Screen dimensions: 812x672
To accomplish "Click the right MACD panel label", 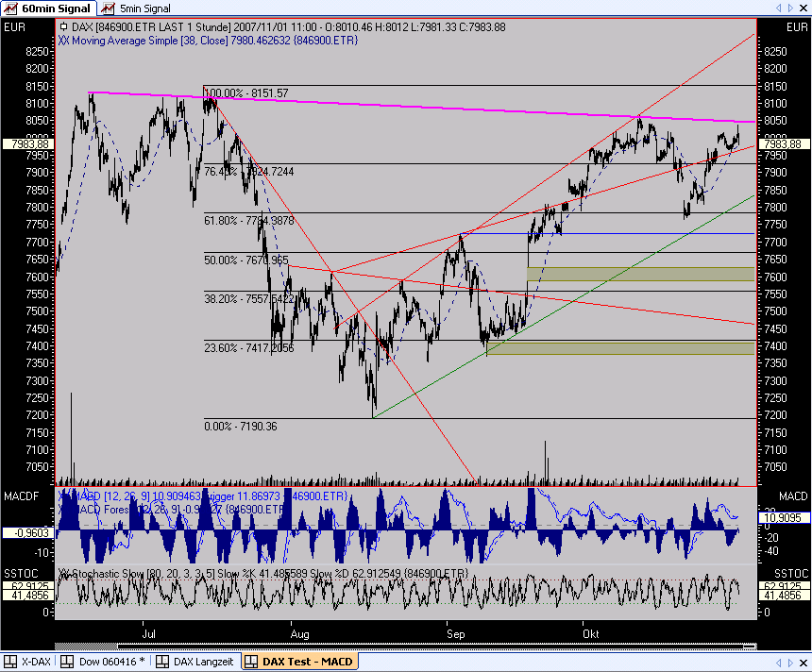I will [793, 496].
